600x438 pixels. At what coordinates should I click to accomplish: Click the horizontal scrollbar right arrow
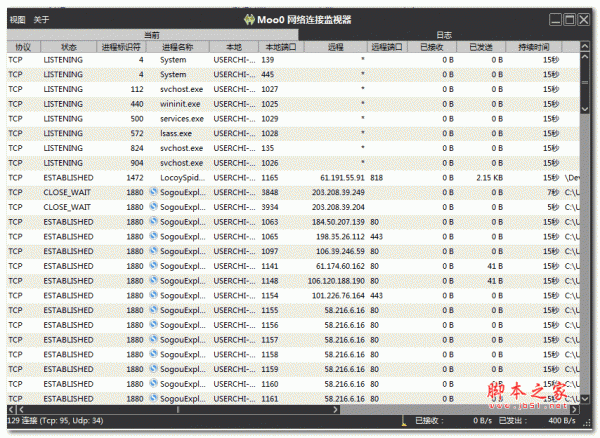pyautogui.click(x=574, y=410)
